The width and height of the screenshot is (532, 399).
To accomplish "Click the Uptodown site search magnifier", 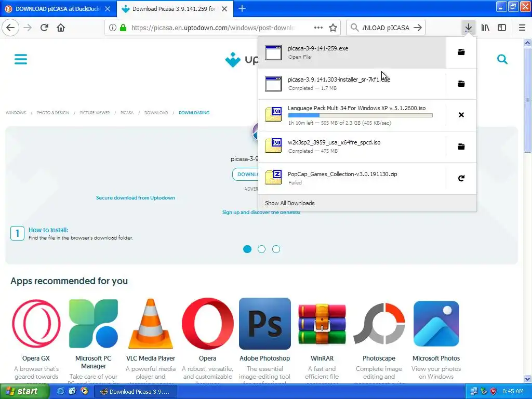I will click(x=502, y=59).
